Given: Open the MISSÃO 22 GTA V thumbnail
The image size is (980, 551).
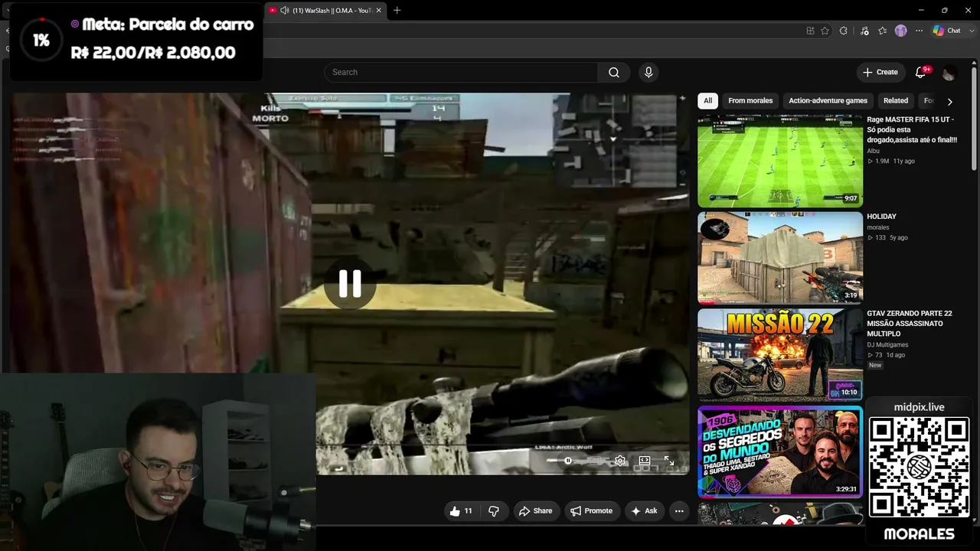Looking at the screenshot, I should (x=780, y=355).
